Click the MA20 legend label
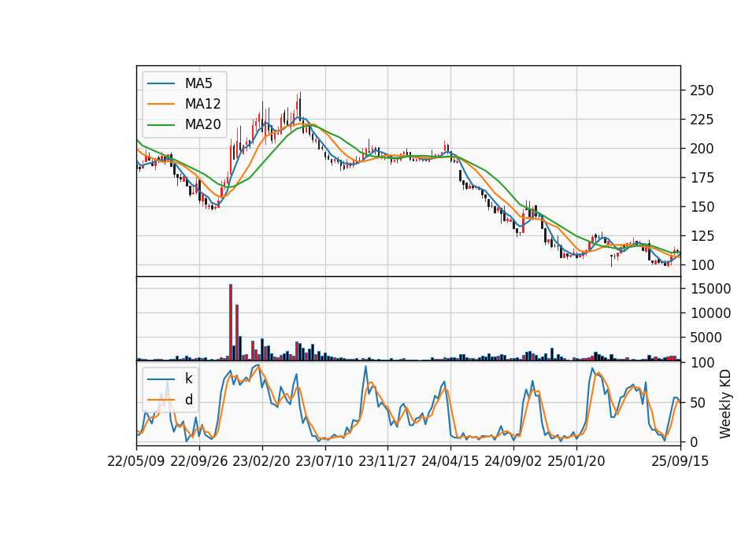The width and height of the screenshot is (756, 543). coord(202,124)
